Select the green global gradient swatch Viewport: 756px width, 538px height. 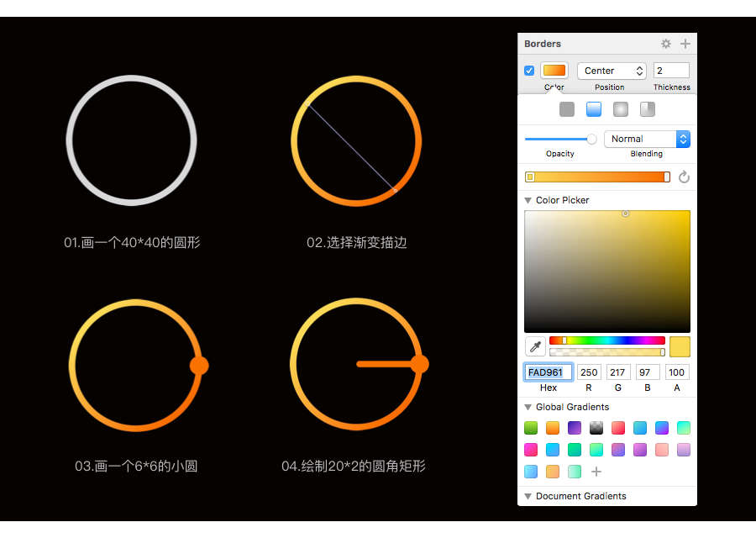pos(531,428)
